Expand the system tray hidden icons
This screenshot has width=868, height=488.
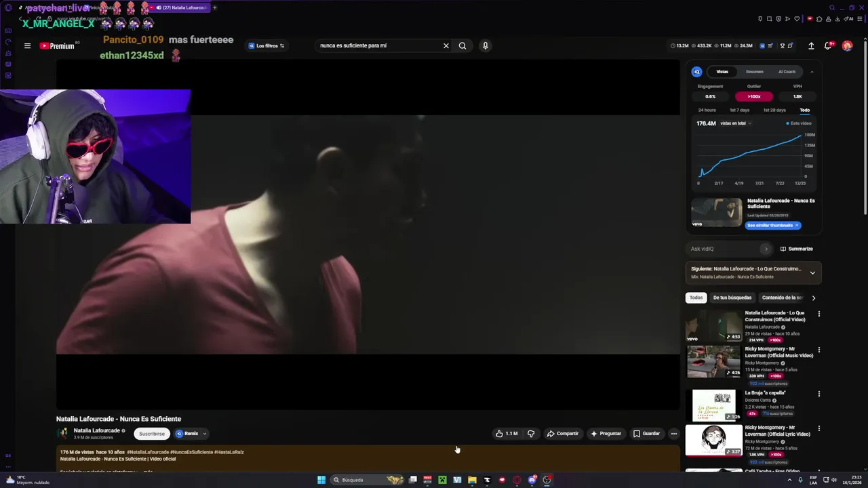(x=789, y=480)
